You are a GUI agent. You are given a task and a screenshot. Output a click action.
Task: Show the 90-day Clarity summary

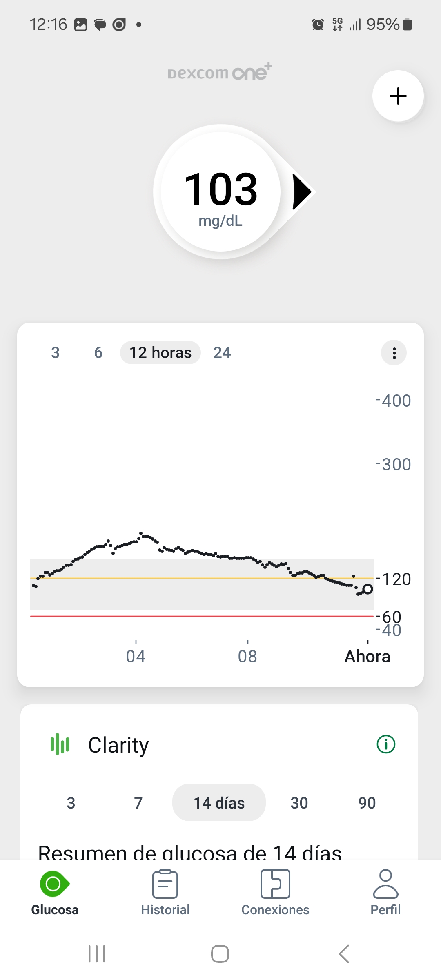(367, 803)
